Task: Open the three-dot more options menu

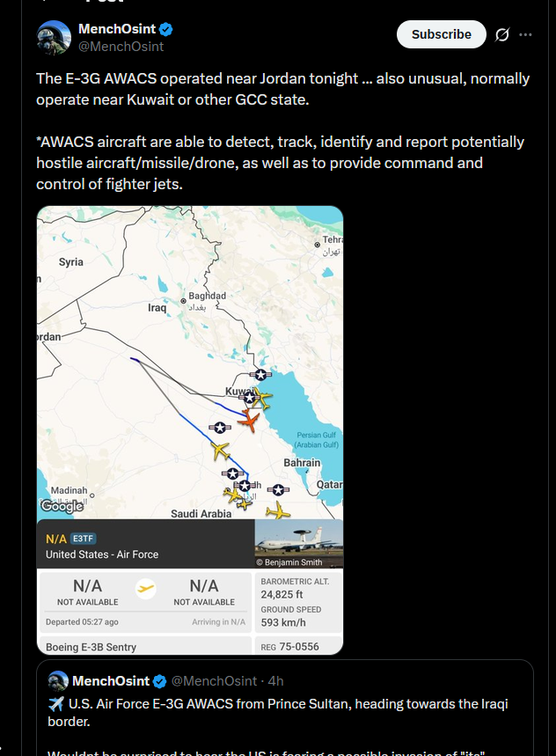Action: click(x=525, y=34)
